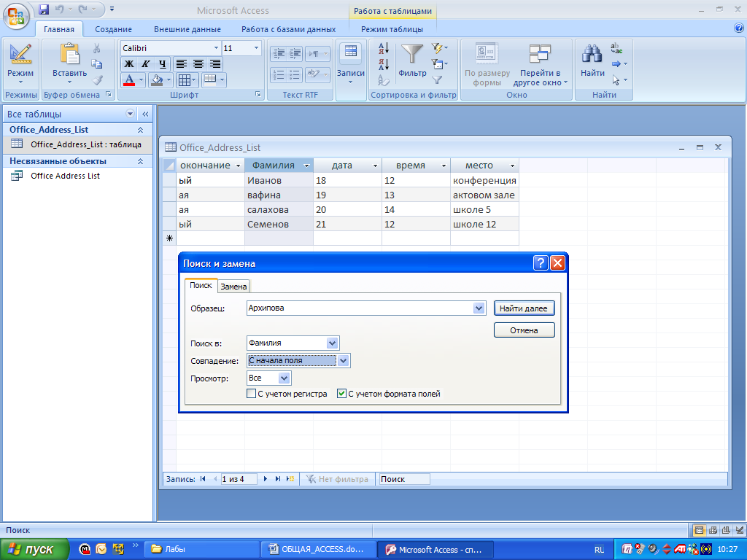The image size is (747, 560).
Task: Open advanced filter options icon
Action: 438,64
